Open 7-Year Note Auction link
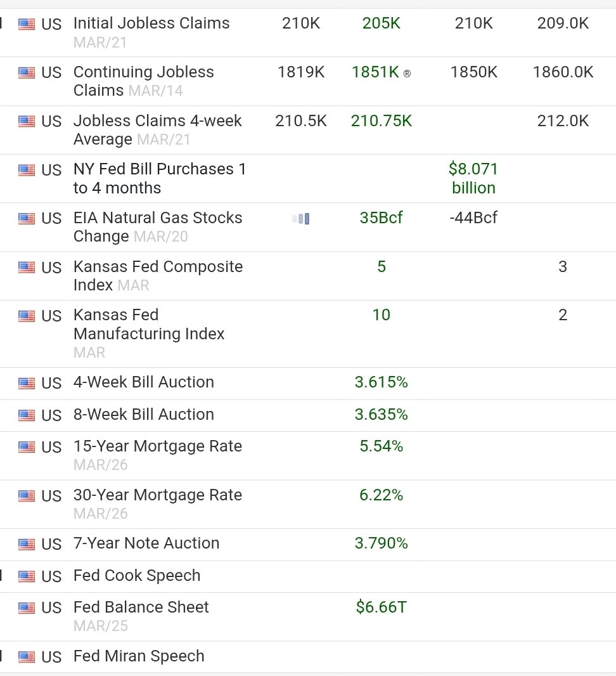This screenshot has height=676, width=616. [146, 543]
